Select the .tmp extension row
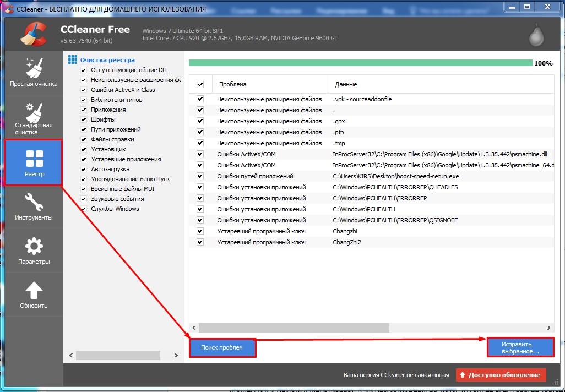 coord(372,143)
